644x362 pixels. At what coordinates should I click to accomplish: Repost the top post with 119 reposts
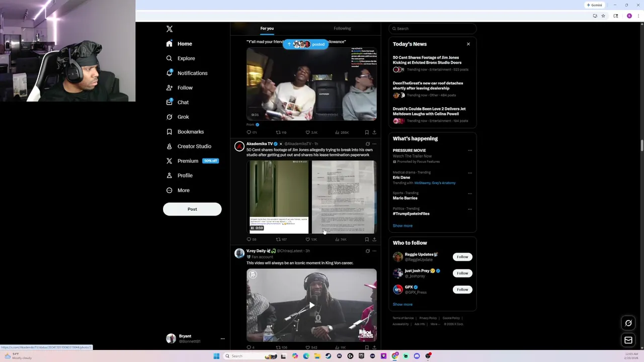tap(282, 132)
